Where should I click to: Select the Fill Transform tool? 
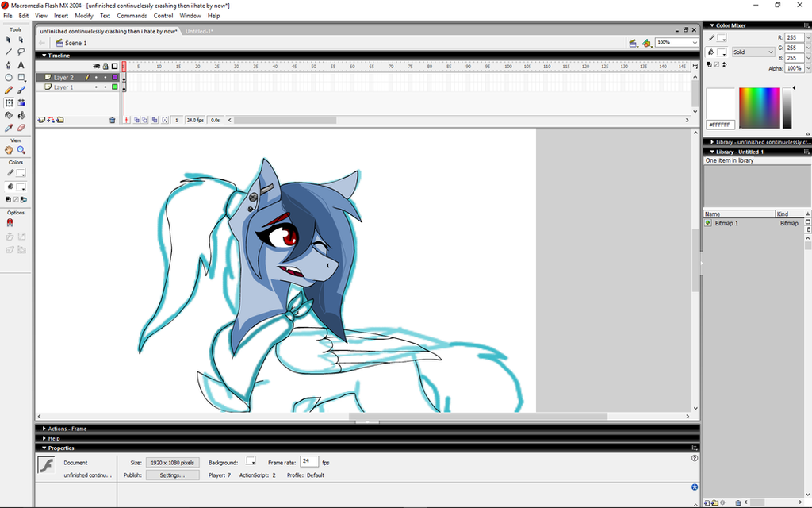point(21,102)
